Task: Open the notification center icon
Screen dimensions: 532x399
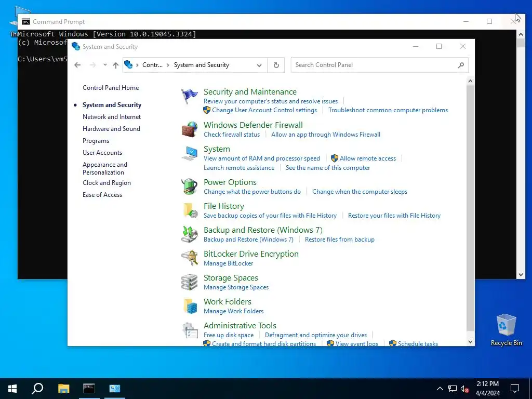Action: [x=515, y=389]
